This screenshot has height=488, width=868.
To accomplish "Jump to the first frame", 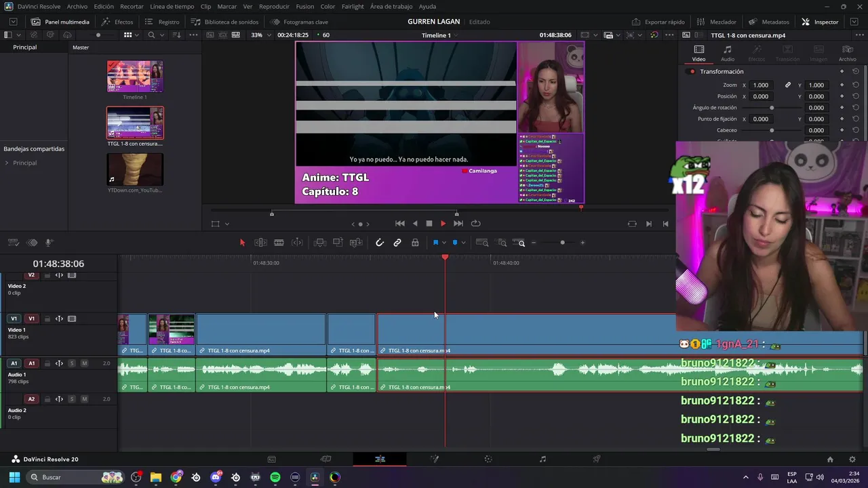I will [400, 224].
